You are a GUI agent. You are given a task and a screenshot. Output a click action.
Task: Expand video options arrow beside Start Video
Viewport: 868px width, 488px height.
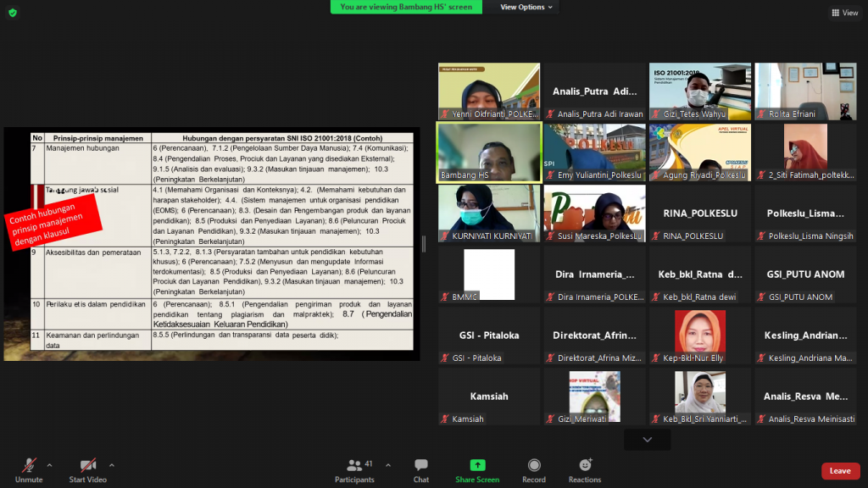coord(112,464)
